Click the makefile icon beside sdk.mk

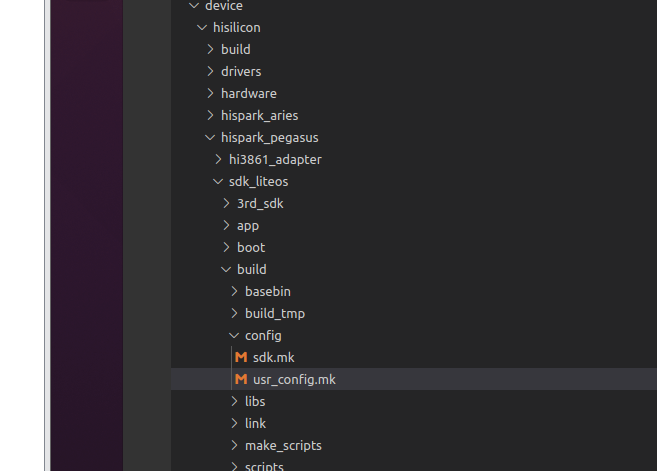tap(241, 357)
